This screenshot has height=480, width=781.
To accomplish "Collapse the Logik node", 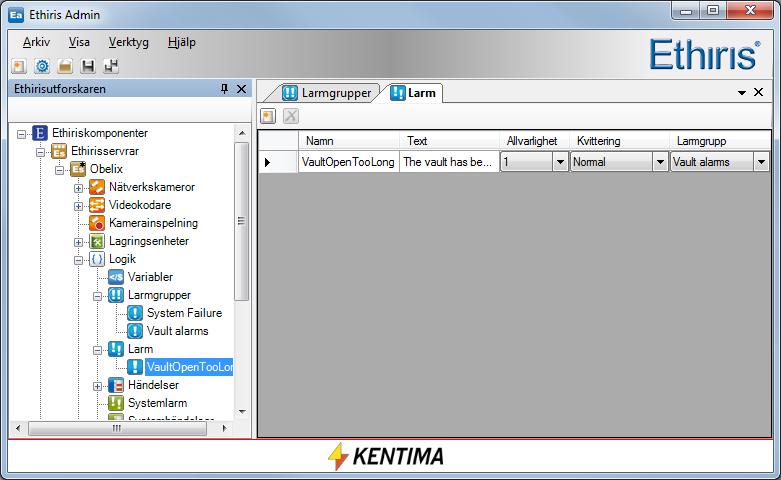I will 78,260.
